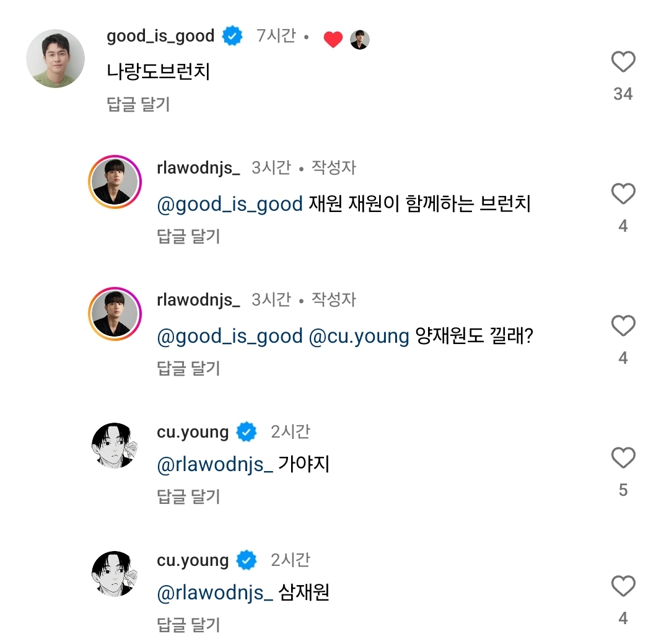Reply to the '삼재원' comment
Image resolution: width=669 pixels, height=644 pixels.
click(189, 624)
